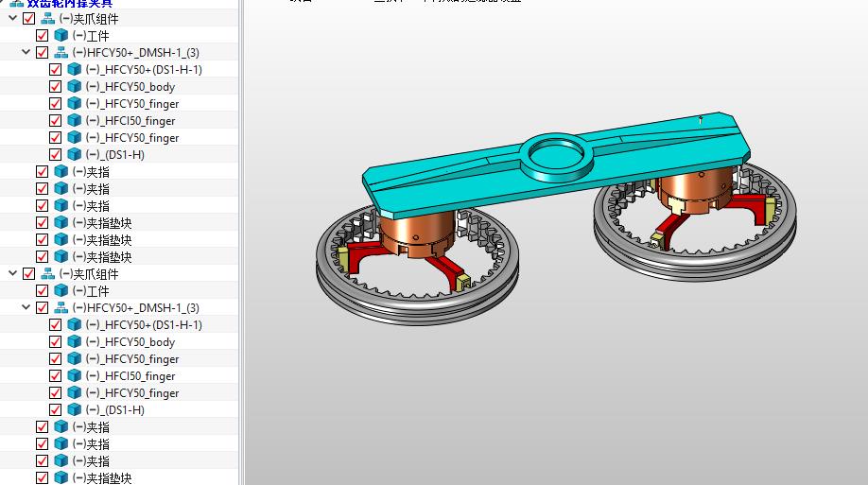The height and width of the screenshot is (485, 868).
Task: Toggle checkbox of lower _HFCI50_finger
Action: pyautogui.click(x=56, y=376)
